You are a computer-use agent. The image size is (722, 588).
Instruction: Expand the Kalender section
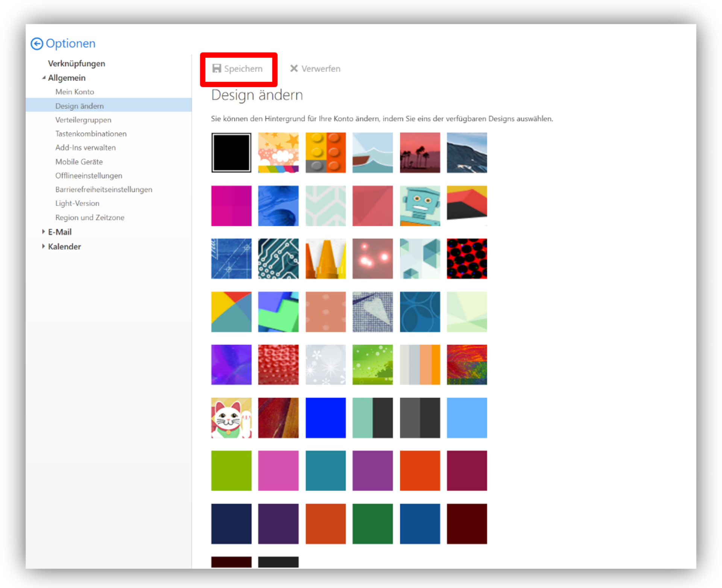44,247
